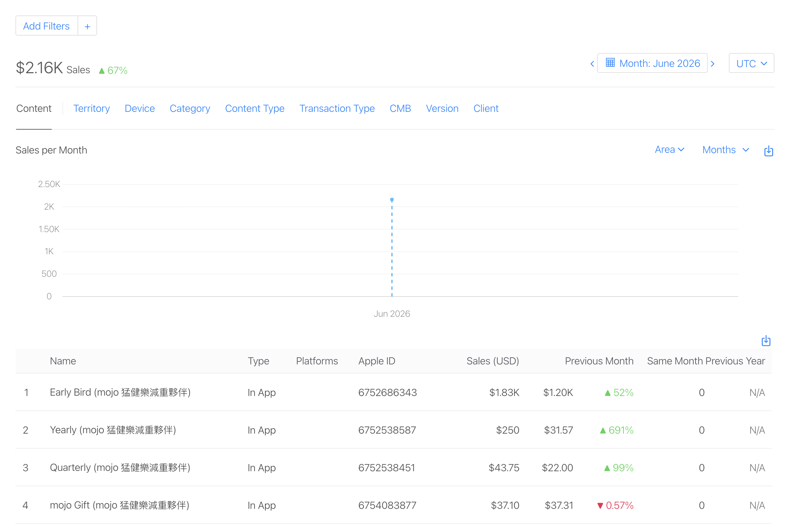Click the $1.83K sales value
The height and width of the screenshot is (532, 796).
(x=504, y=393)
